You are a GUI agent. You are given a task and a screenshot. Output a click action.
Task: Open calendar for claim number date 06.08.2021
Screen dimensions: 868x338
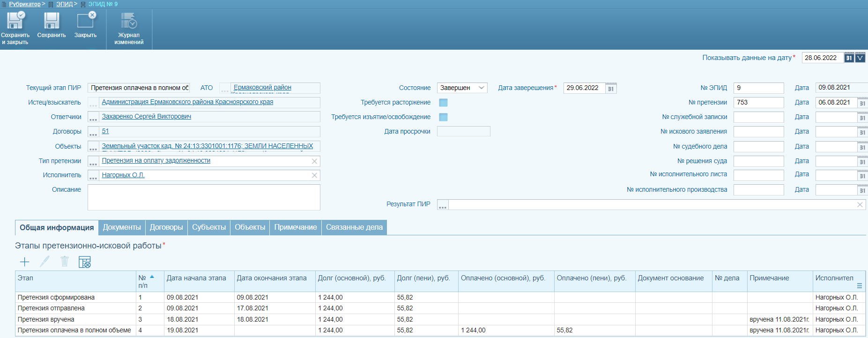(862, 103)
